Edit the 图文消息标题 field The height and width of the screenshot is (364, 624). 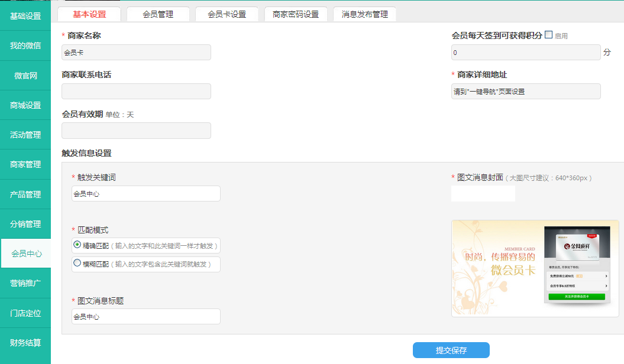146,317
